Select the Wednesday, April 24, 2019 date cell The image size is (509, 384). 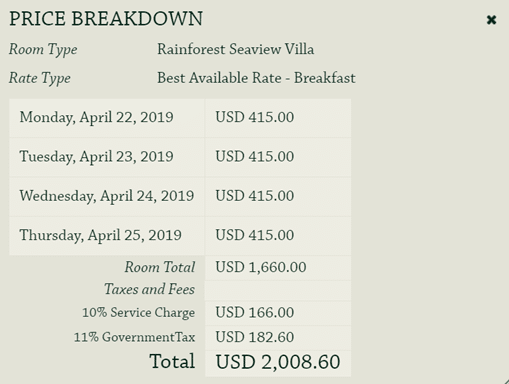[x=107, y=196]
